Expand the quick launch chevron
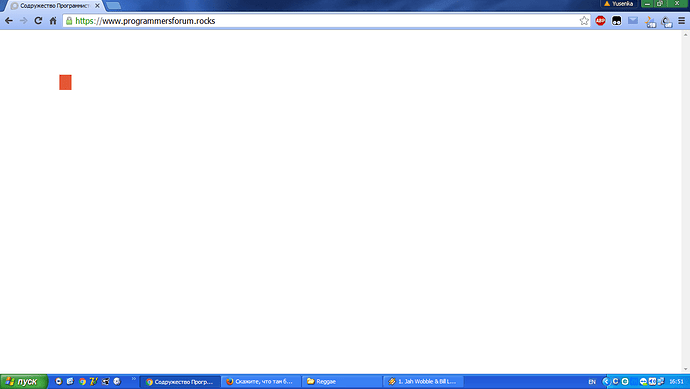Viewport: 690px width, 389px height. (134, 379)
